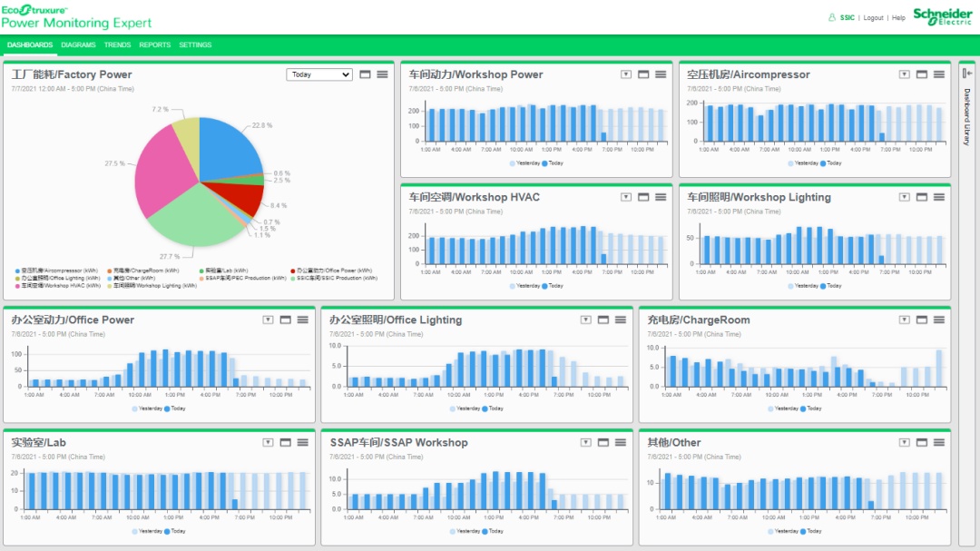The width and height of the screenshot is (980, 551).
Task: Maximize the Office Lighting gadget
Action: [603, 320]
